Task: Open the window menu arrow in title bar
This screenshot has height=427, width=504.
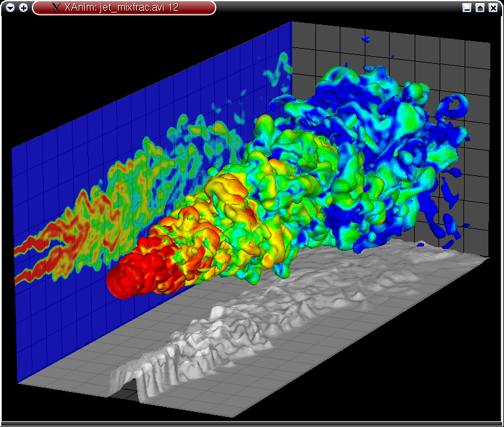Action: [x=11, y=7]
